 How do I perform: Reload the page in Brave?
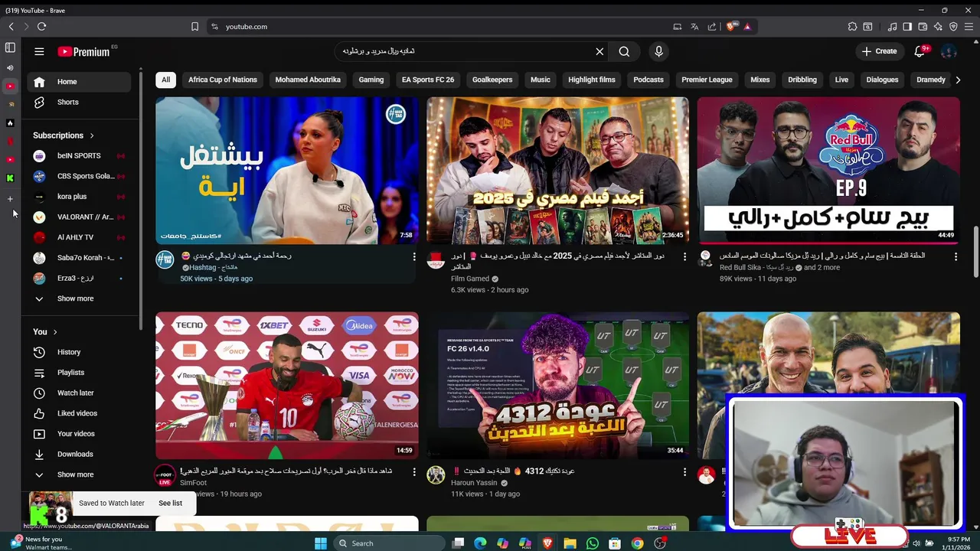click(41, 26)
